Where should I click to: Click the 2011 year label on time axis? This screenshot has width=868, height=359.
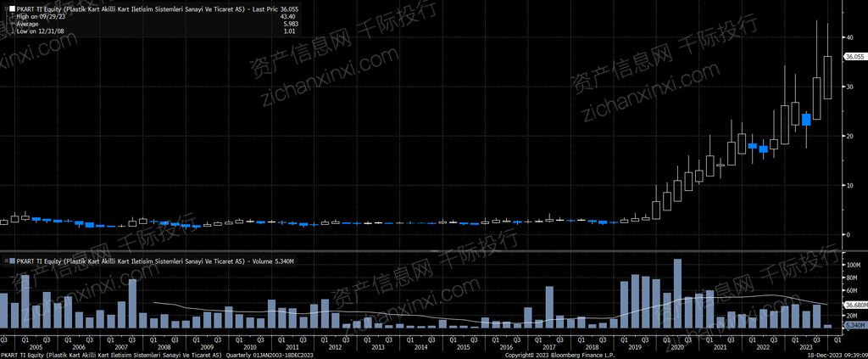292,347
